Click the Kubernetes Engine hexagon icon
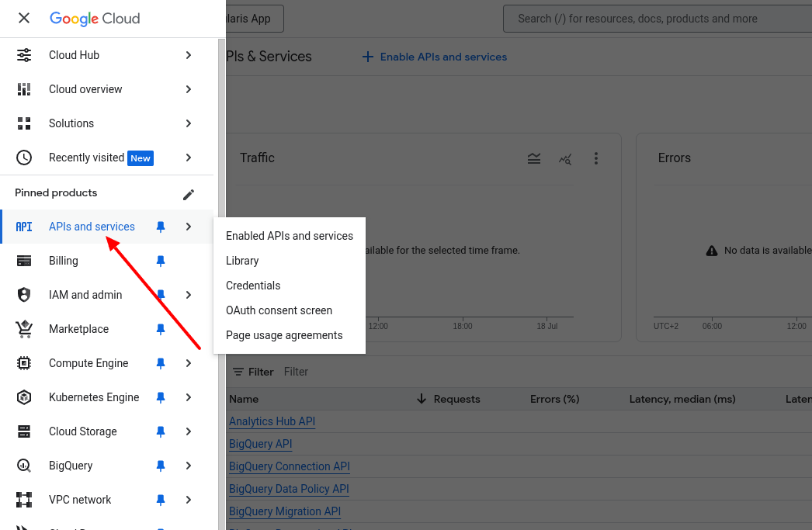 (24, 397)
